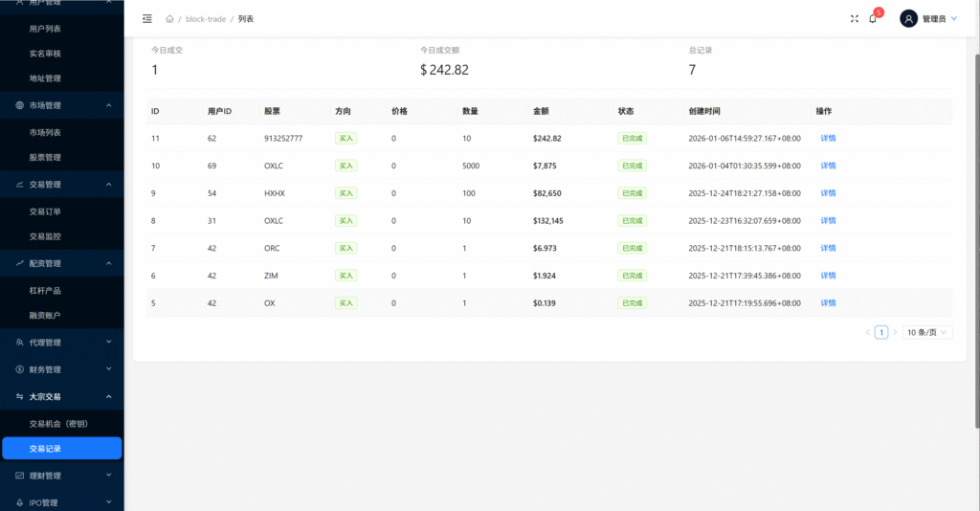Click page number 1 in pagination
Viewport: 980px width, 511px height.
tap(881, 333)
